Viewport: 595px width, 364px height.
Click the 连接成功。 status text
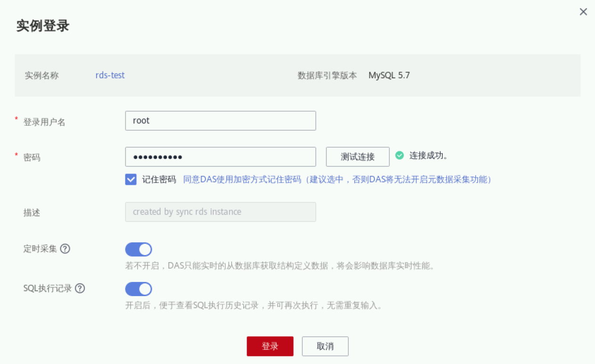coord(429,155)
